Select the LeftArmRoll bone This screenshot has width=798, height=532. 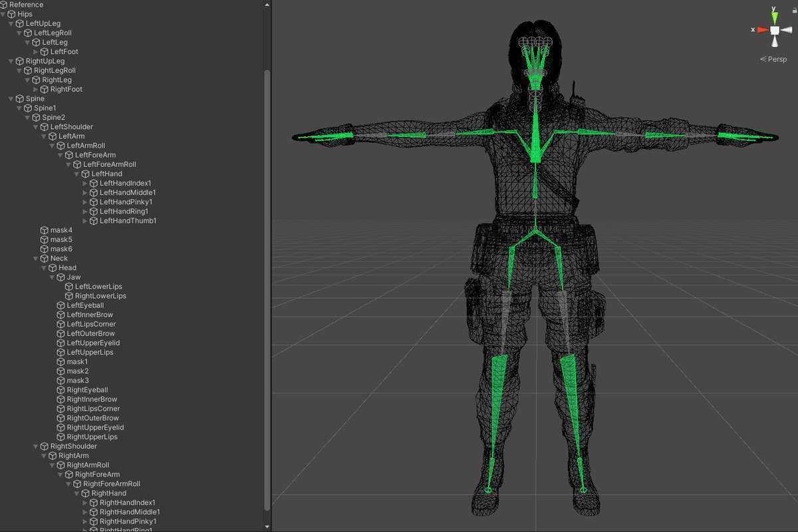coord(86,146)
